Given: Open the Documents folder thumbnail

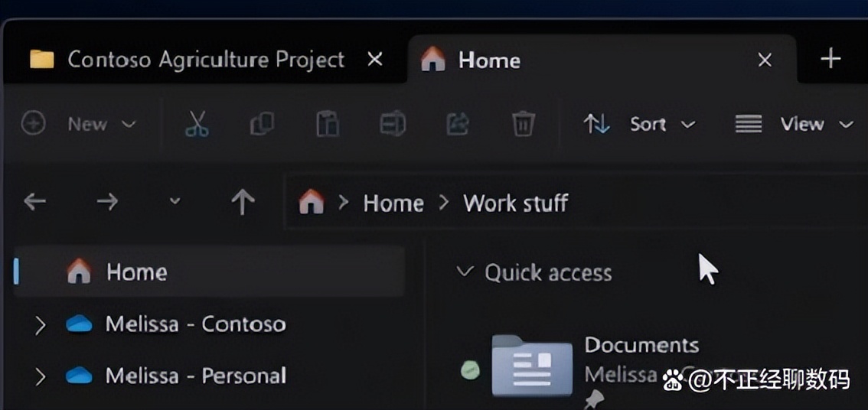Looking at the screenshot, I should [x=532, y=366].
